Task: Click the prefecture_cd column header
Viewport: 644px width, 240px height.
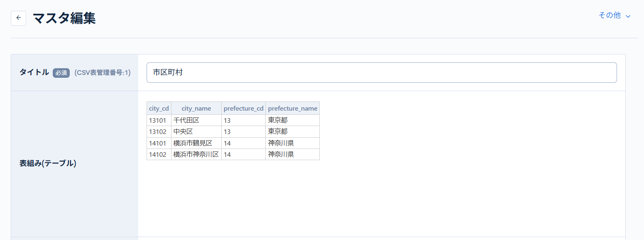Action: click(243, 108)
